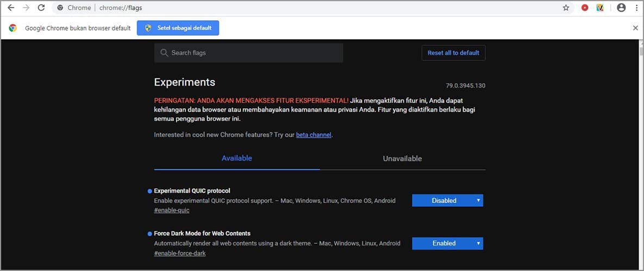644x271 pixels.
Task: Reload the chrome://flags page
Action: 41,8
